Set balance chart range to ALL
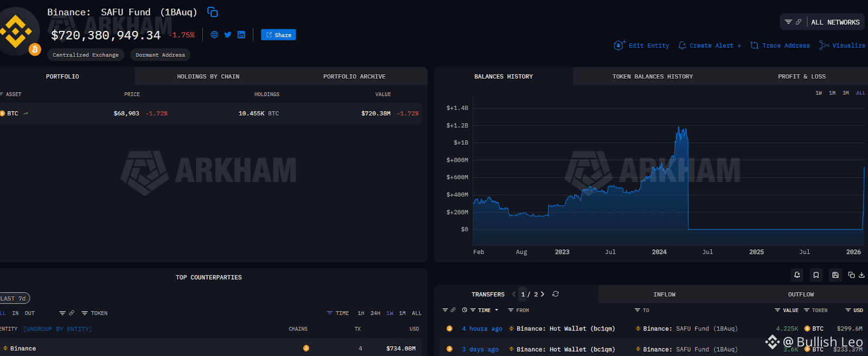 (860, 93)
